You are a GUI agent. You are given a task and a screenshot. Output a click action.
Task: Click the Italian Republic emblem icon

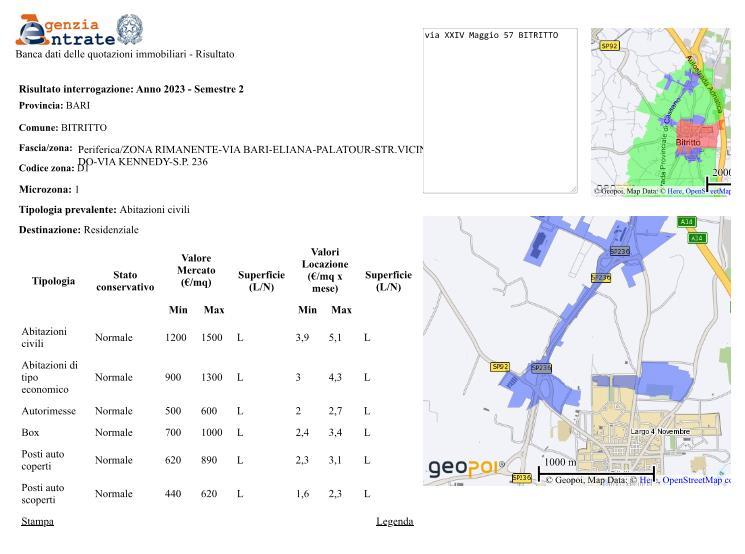[130, 29]
